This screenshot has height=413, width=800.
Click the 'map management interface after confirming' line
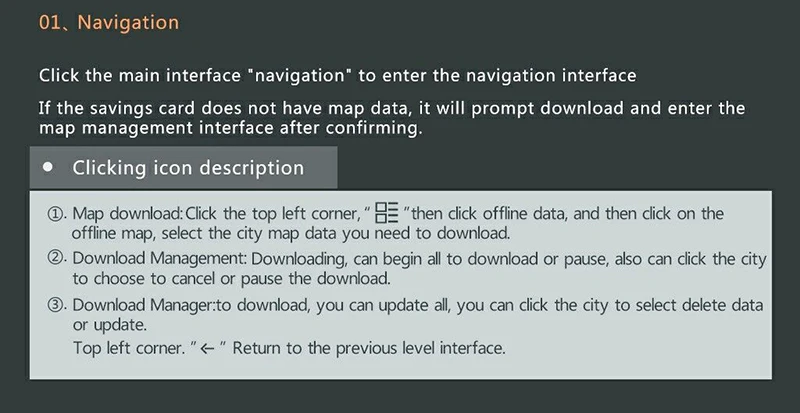pos(231,128)
